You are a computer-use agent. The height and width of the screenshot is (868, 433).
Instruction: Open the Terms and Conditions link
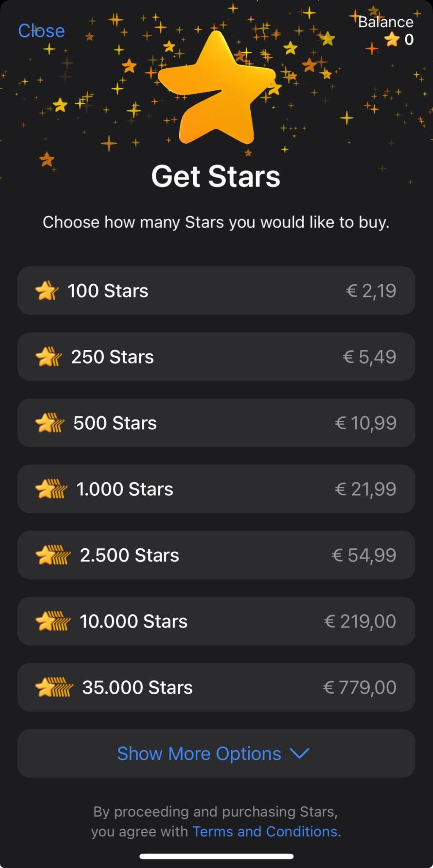[265, 831]
